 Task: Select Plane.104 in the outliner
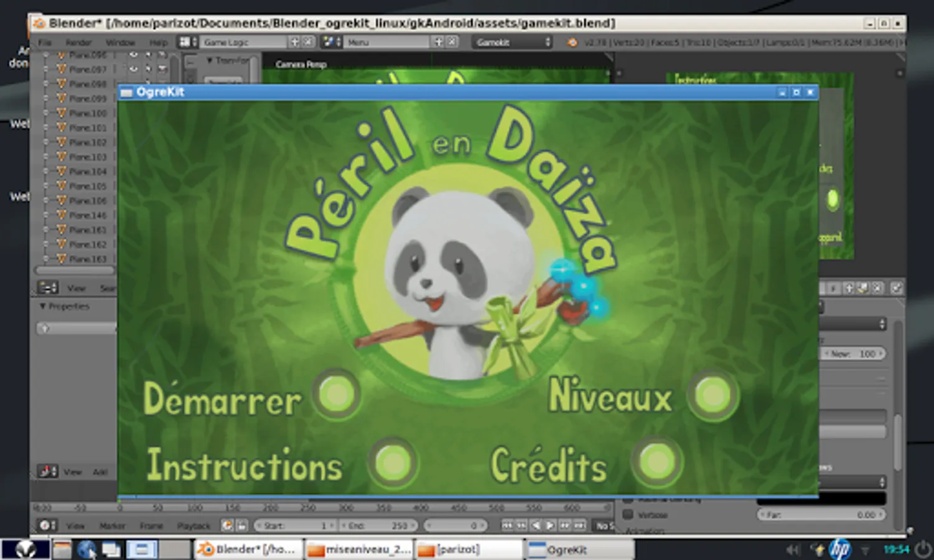[x=88, y=171]
